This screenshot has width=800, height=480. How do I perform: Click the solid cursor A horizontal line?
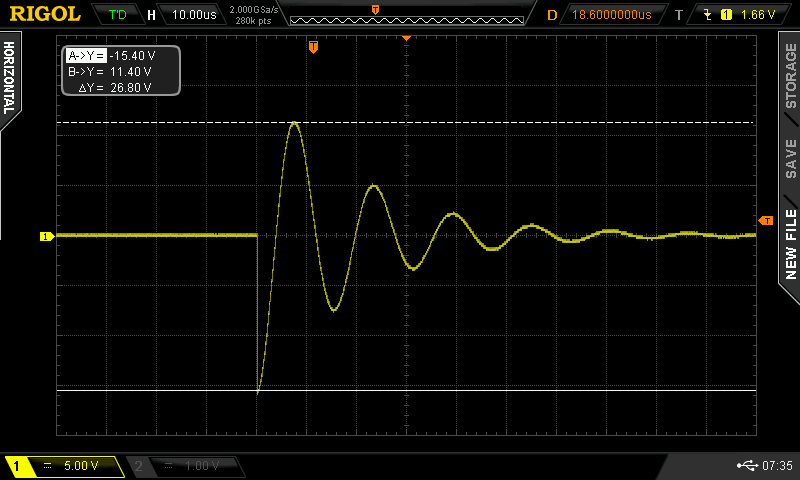[406, 390]
